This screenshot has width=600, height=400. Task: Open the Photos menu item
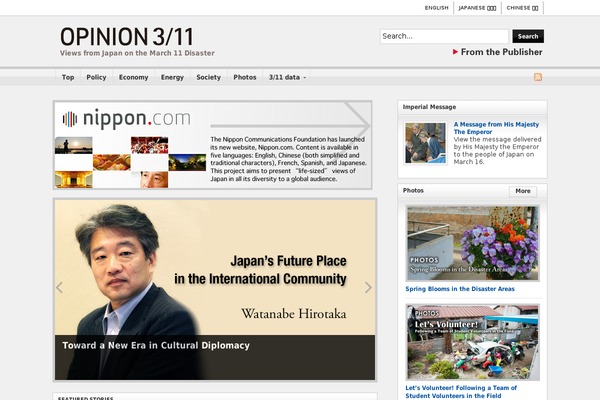pyautogui.click(x=245, y=77)
